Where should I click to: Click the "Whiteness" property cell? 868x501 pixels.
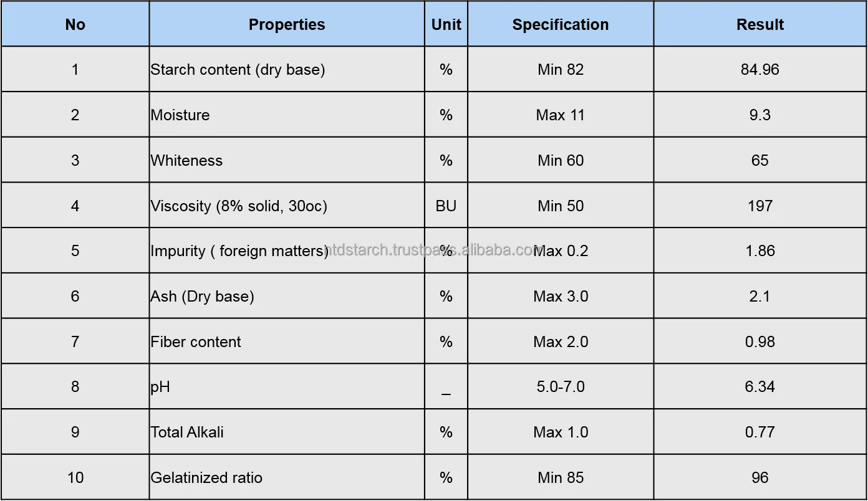click(186, 160)
